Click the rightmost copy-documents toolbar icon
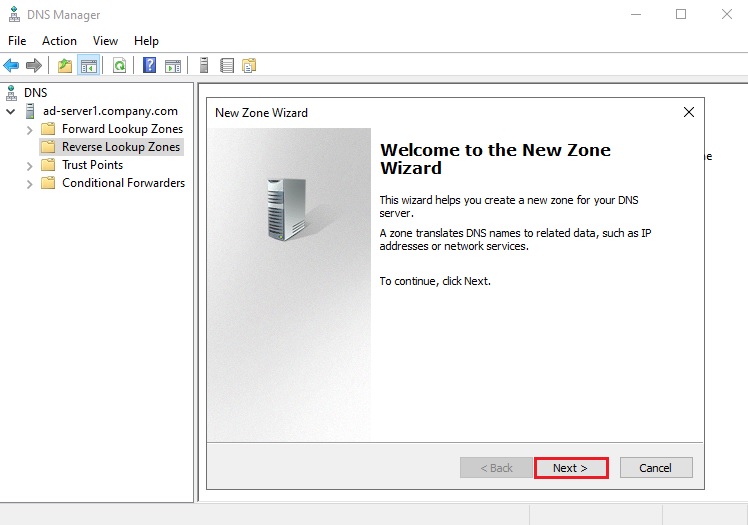748x525 pixels. pyautogui.click(x=249, y=66)
